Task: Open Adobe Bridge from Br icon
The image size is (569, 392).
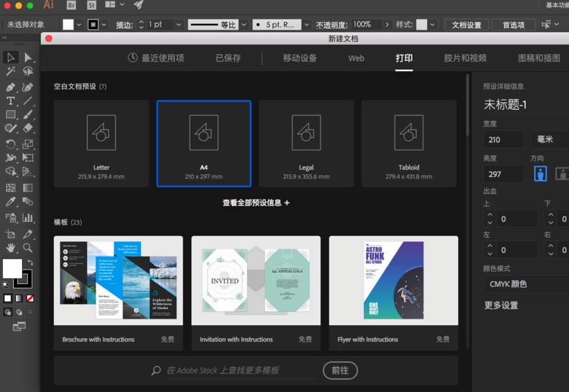Action: pyautogui.click(x=71, y=5)
